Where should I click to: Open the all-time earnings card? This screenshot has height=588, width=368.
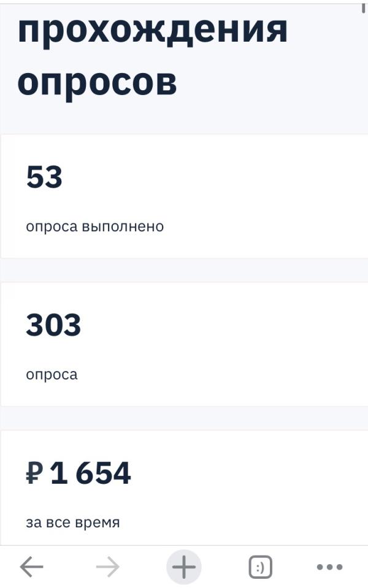[184, 487]
